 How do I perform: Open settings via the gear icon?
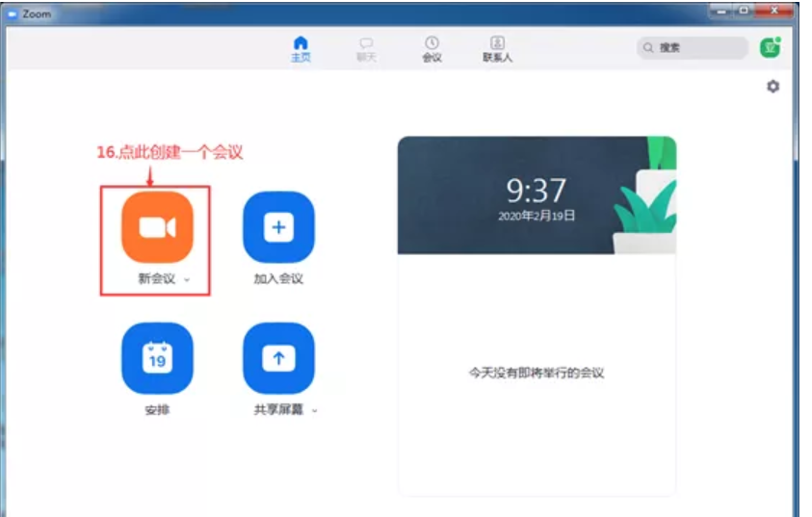click(773, 87)
